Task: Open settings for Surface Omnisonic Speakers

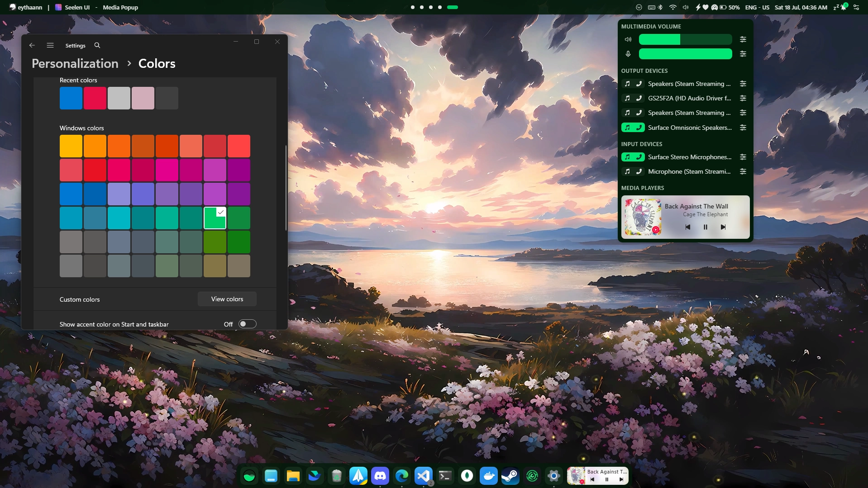Action: (743, 128)
